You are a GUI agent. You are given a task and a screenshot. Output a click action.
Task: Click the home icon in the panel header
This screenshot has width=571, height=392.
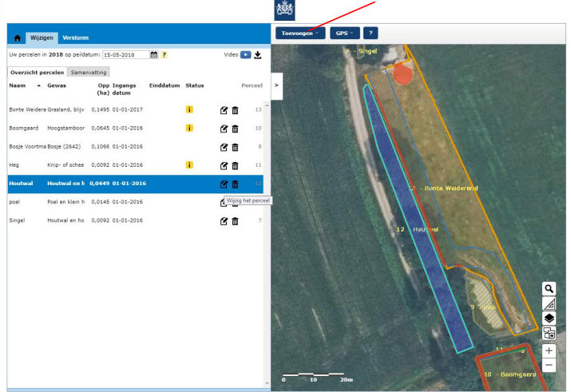pyautogui.click(x=17, y=38)
